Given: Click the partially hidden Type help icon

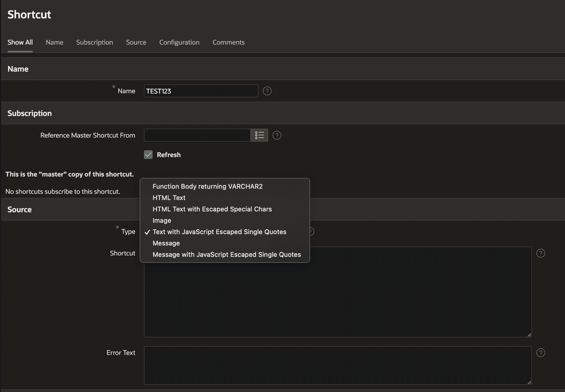Looking at the screenshot, I should pos(312,232).
